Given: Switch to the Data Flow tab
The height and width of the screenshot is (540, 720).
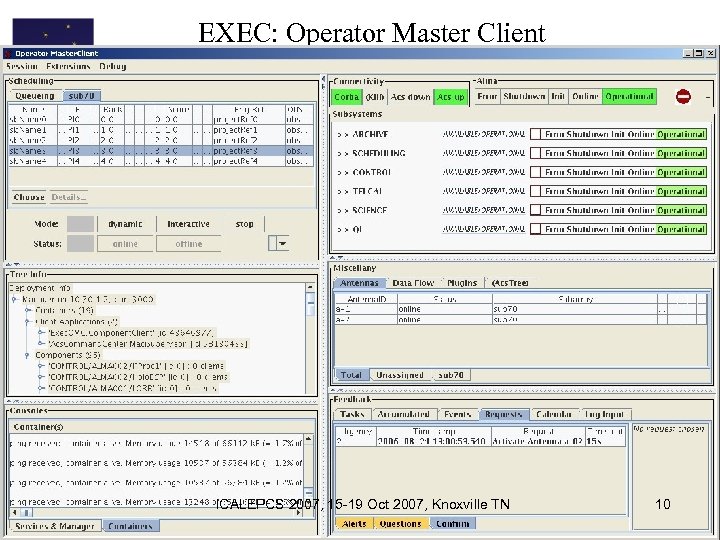Looking at the screenshot, I should tap(413, 283).
